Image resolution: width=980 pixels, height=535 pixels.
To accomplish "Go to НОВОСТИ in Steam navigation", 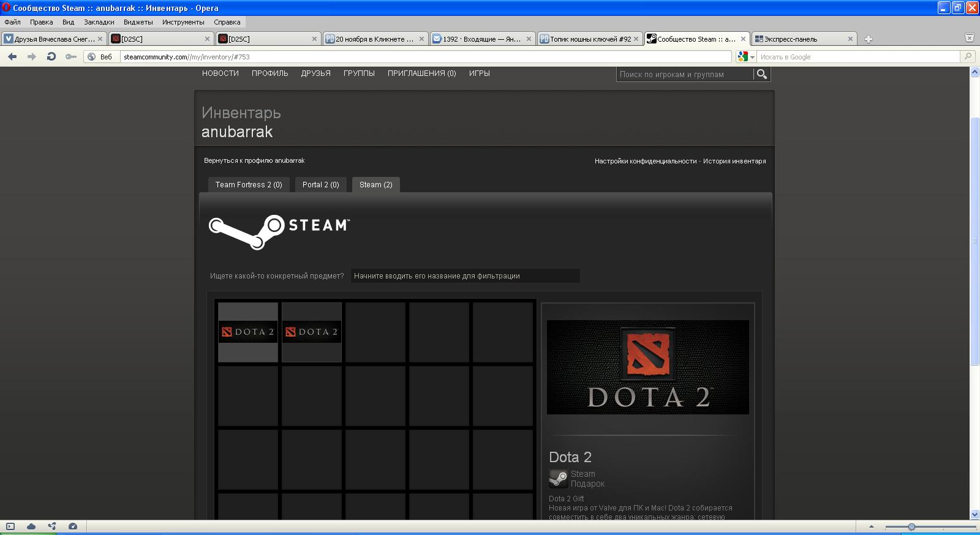I will [x=221, y=73].
